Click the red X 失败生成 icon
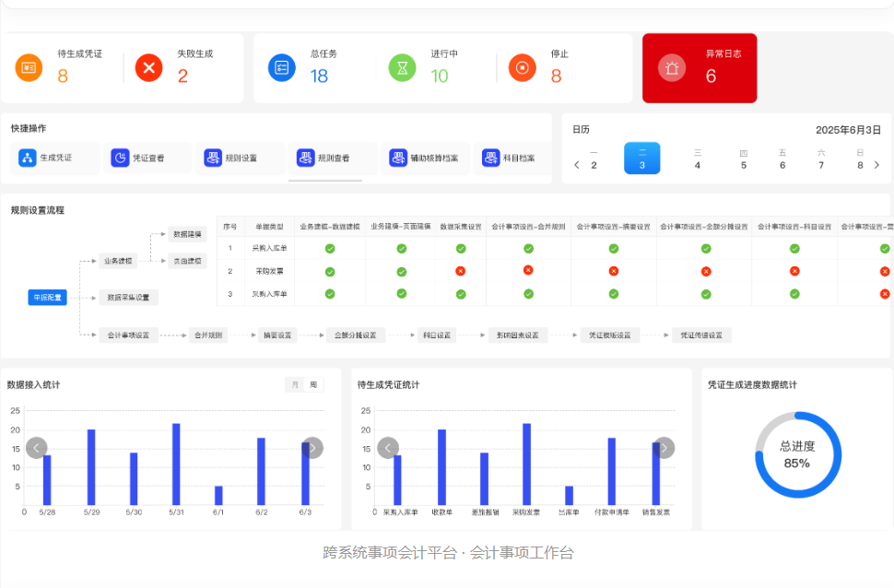The width and height of the screenshot is (894, 588). 148,68
